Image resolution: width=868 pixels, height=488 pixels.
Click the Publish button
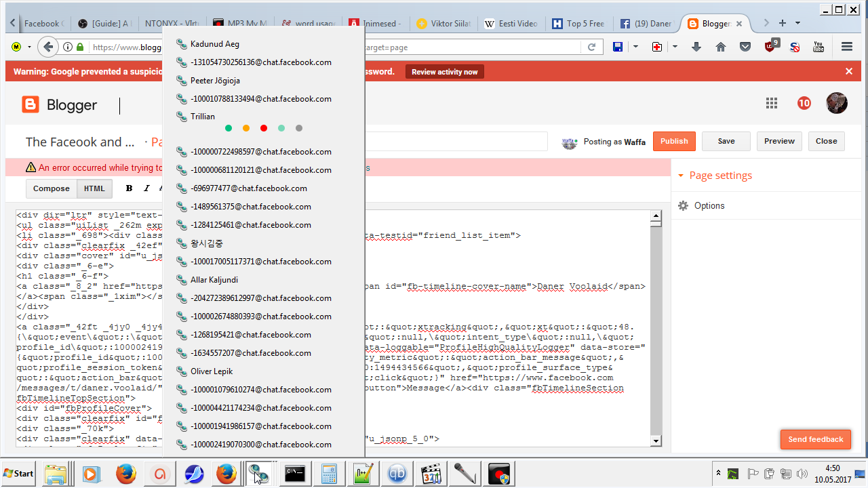click(673, 141)
